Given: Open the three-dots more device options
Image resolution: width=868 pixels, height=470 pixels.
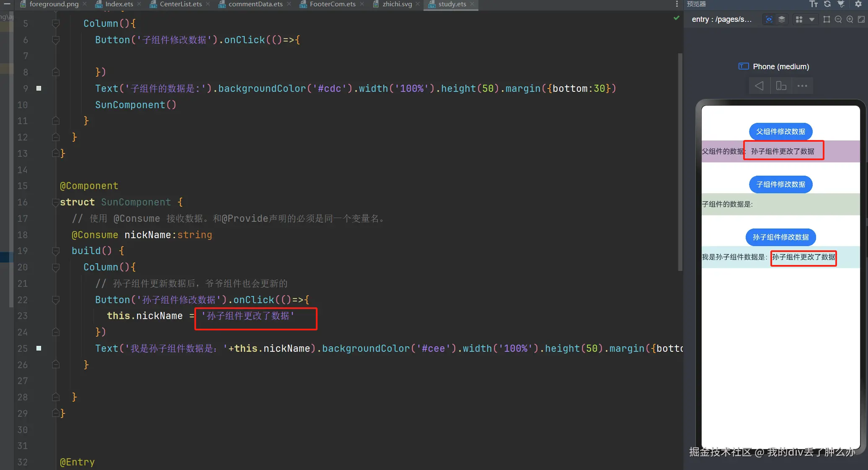Looking at the screenshot, I should point(802,86).
